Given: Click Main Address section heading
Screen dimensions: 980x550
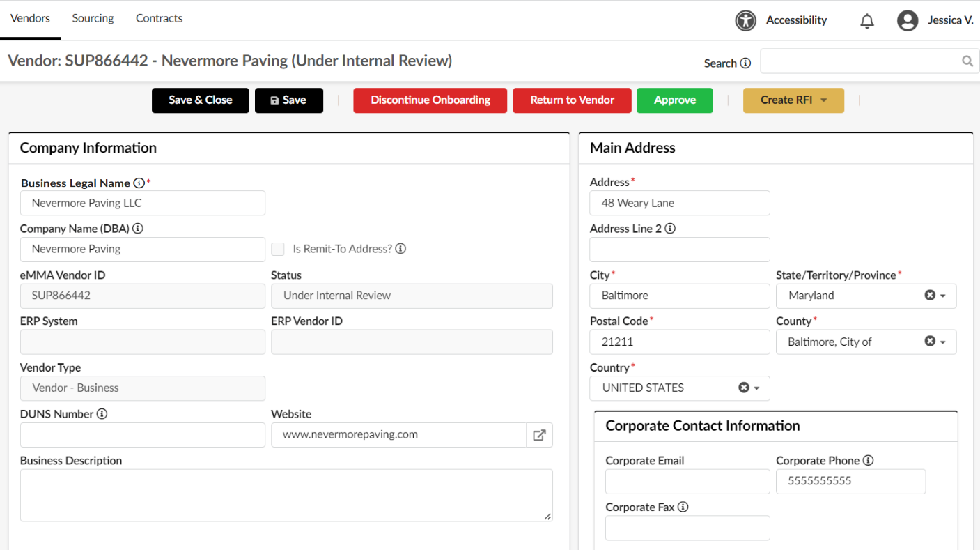Looking at the screenshot, I should click(x=632, y=148).
